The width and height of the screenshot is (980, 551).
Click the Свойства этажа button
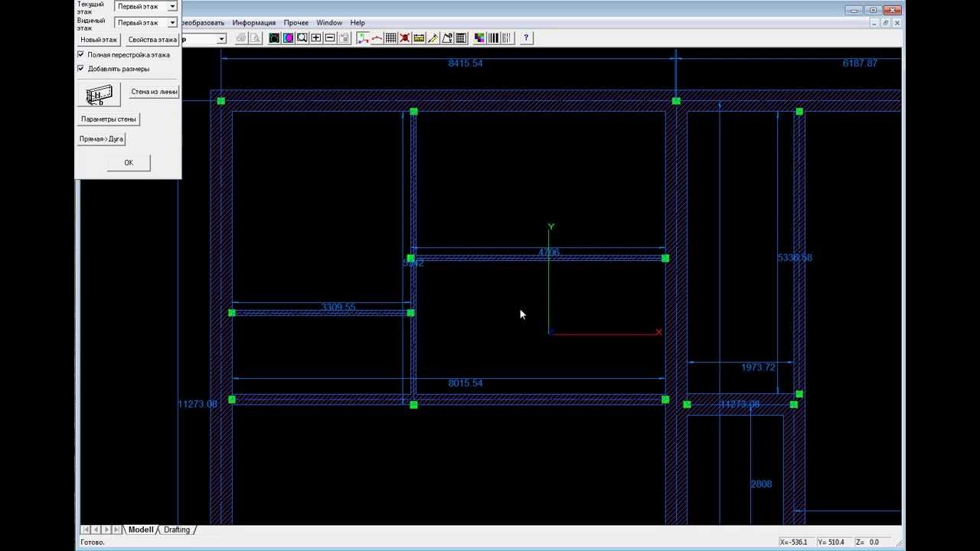pyautogui.click(x=152, y=40)
